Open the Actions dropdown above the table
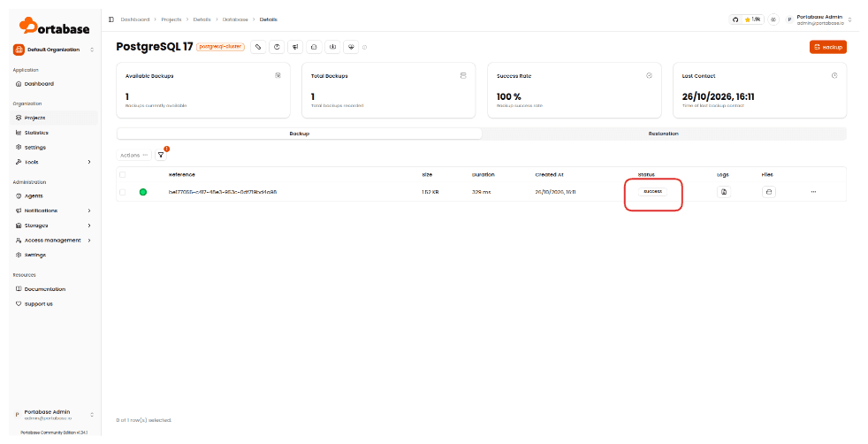Viewport: 868px width, 444px height. (x=134, y=156)
